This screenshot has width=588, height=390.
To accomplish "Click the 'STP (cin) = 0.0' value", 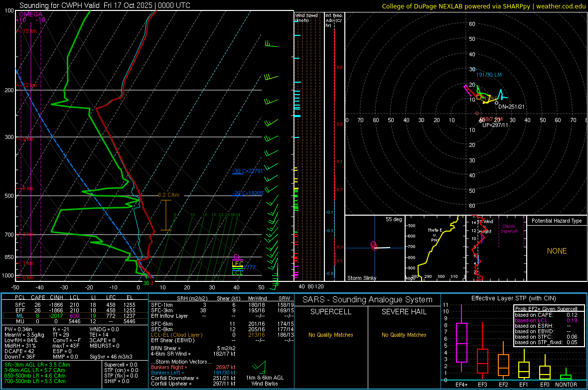I will [x=121, y=370].
